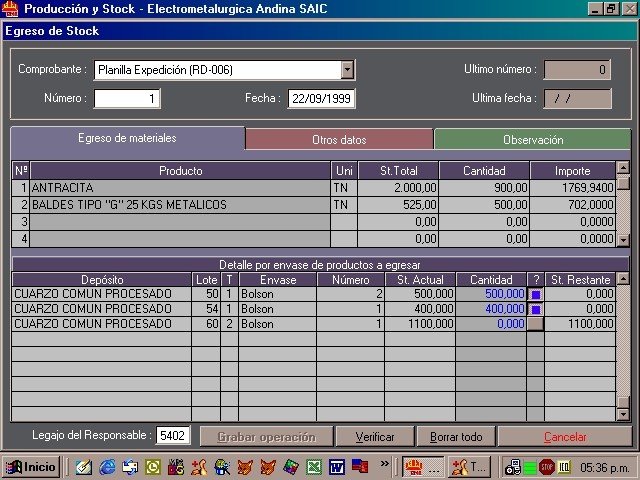Switch to the 'T...' taskbar button

pyautogui.click(x=469, y=467)
